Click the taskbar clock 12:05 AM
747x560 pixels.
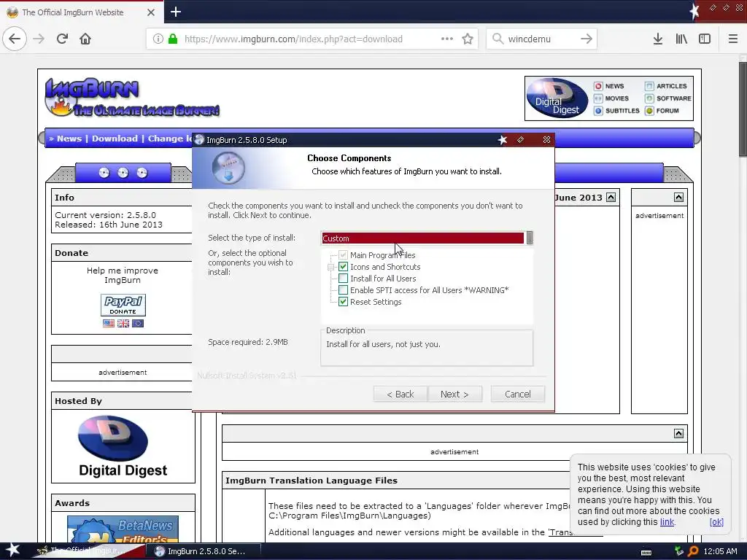click(720, 551)
